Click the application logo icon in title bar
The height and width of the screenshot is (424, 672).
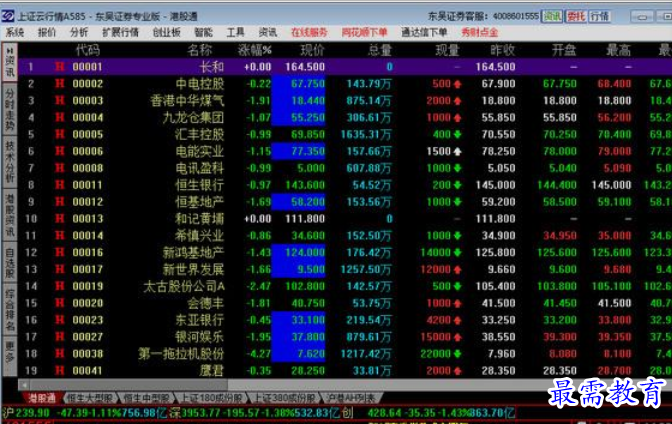(8, 16)
